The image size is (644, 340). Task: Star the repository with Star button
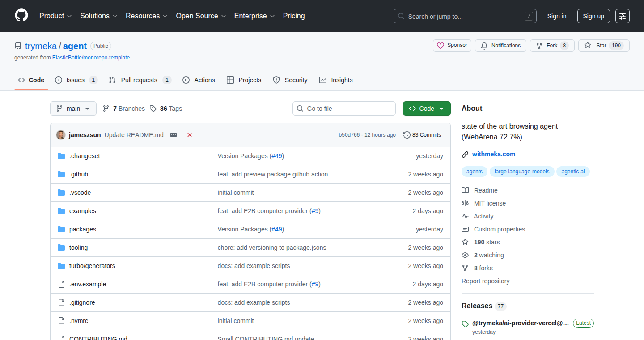[604, 46]
